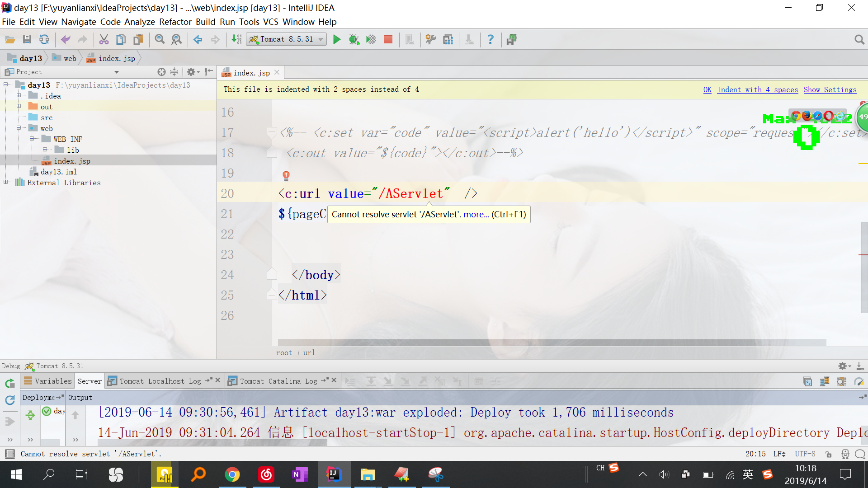Stop the running server red square

388,40
